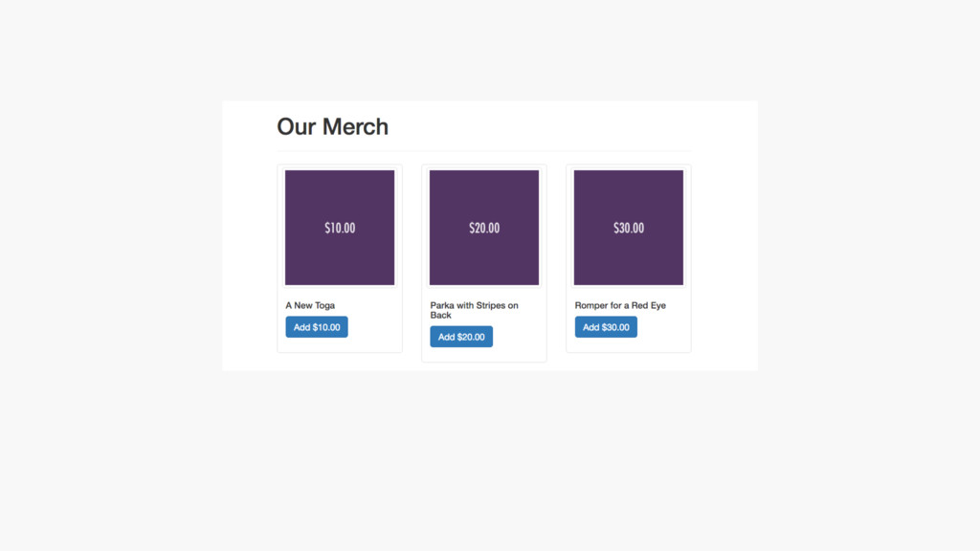Click the divider line below Our Merch
980x551 pixels.
(483, 151)
